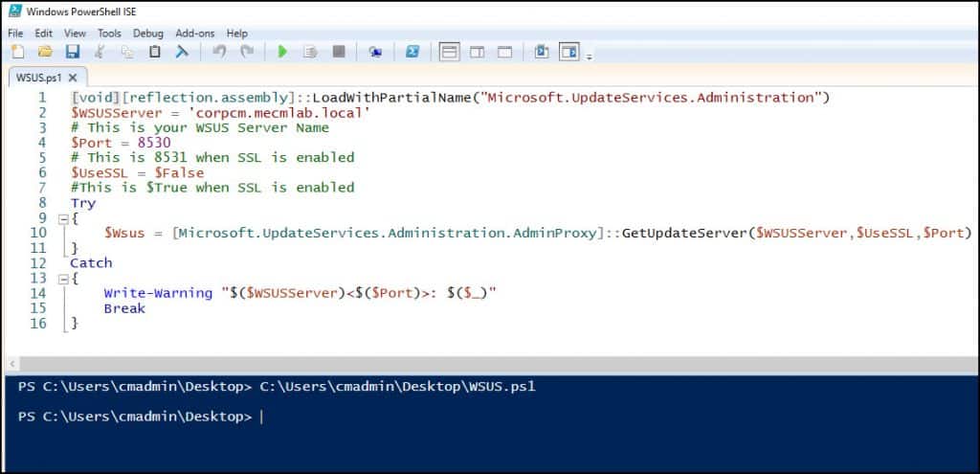The image size is (980, 474).
Task: Collapse the Try block at line 9
Action: [63, 219]
